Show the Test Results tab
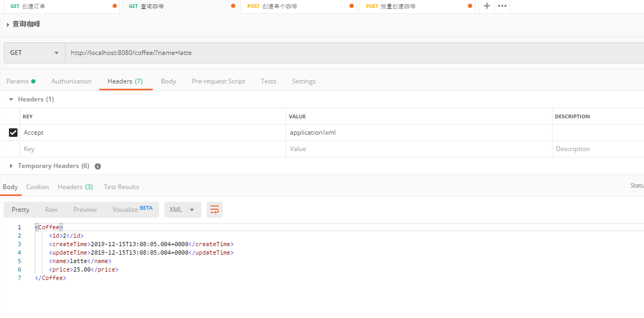This screenshot has width=644, height=318. point(121,187)
